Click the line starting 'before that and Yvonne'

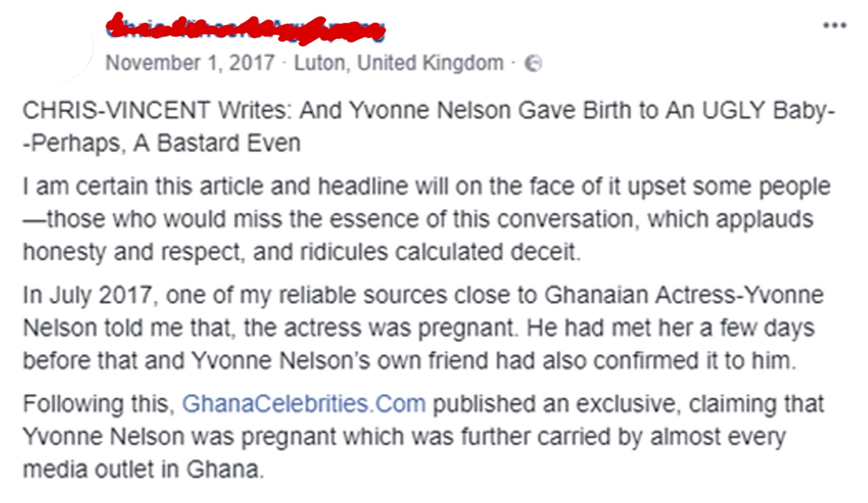[410, 360]
